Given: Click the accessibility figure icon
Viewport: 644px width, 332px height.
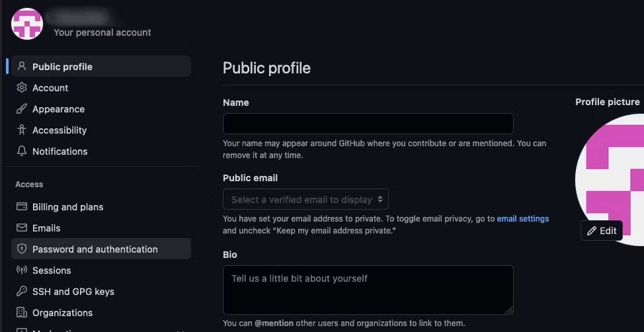Looking at the screenshot, I should click(x=22, y=130).
